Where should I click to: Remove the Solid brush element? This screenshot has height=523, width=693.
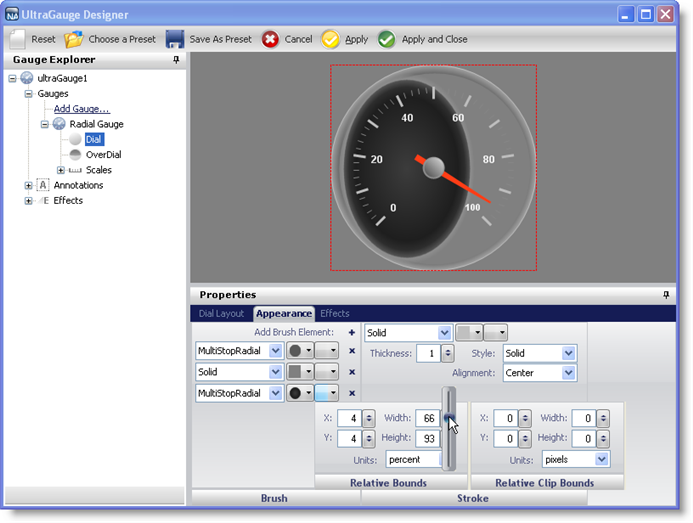[x=352, y=372]
